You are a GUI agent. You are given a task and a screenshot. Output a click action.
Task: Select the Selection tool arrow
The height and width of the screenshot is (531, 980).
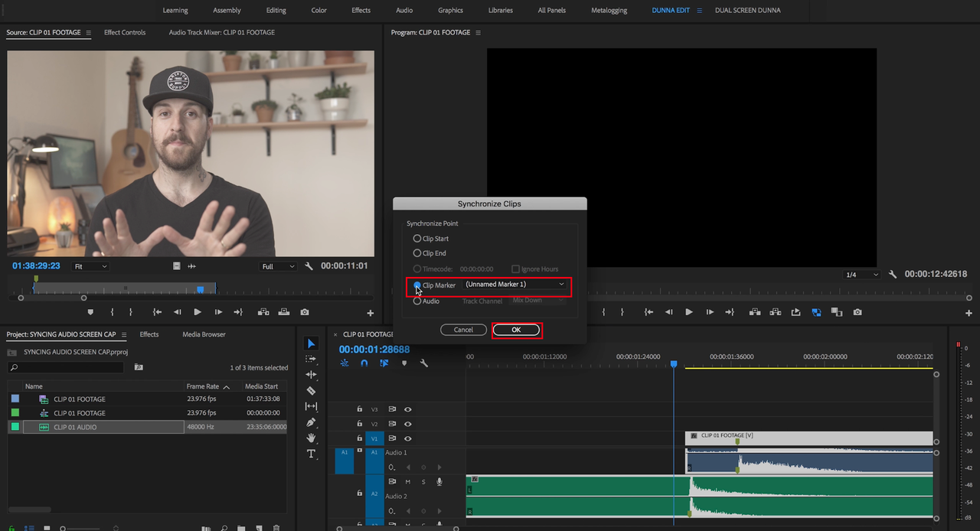point(311,344)
